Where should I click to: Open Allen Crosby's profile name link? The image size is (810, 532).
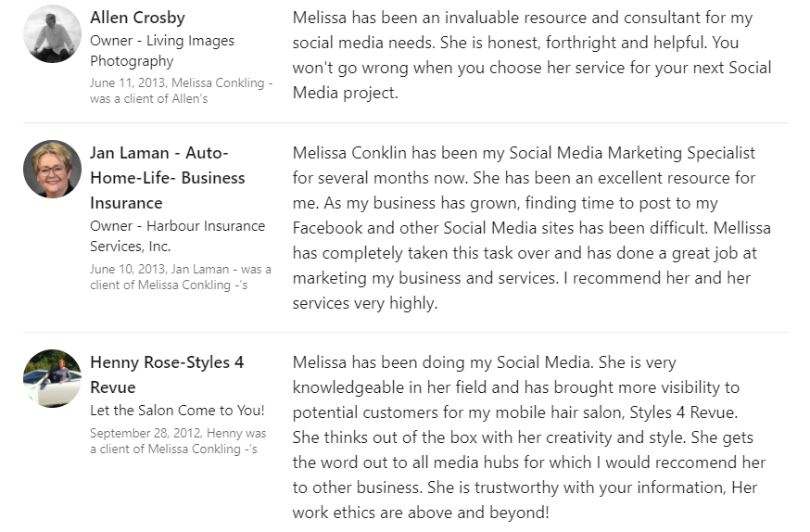coord(137,18)
